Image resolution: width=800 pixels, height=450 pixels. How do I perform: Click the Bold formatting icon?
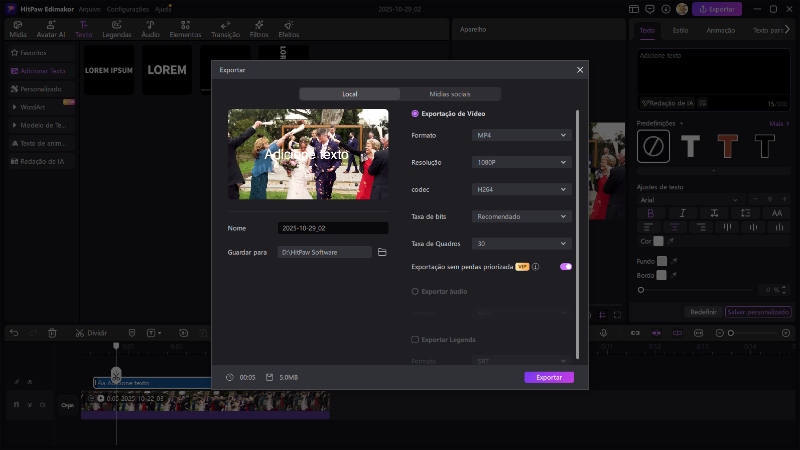(x=650, y=213)
